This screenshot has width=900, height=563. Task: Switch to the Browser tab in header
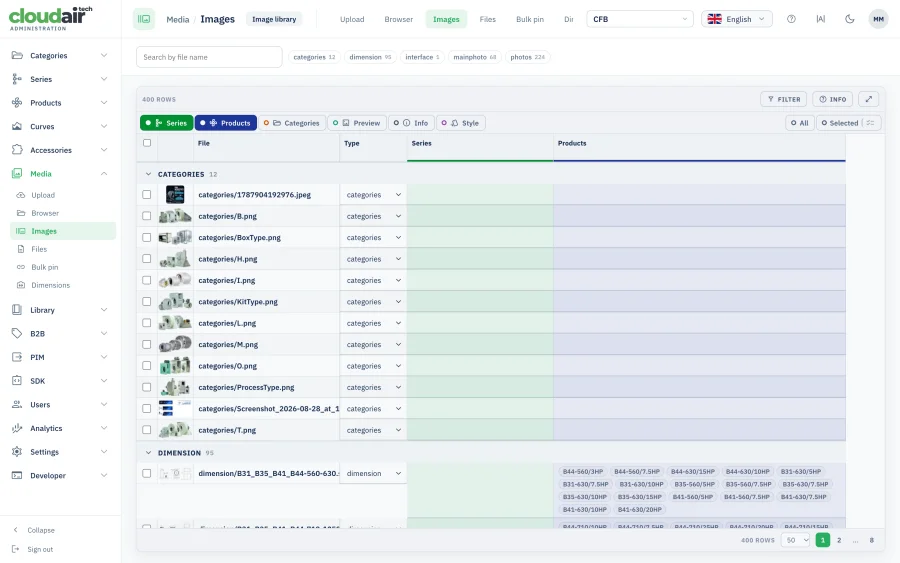coord(398,19)
